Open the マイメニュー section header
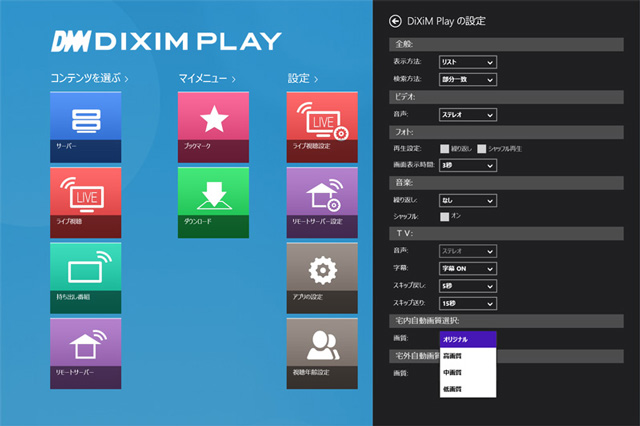This screenshot has width=640, height=426. tap(207, 78)
